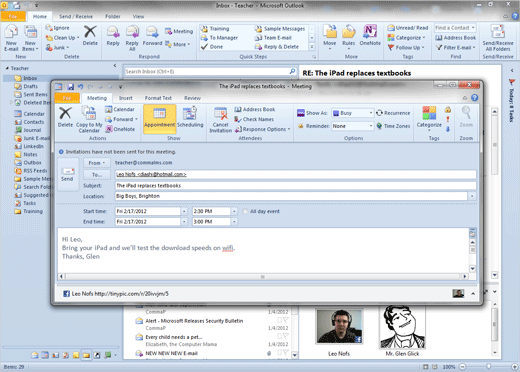Open the OneNote icon in Move group

(370, 36)
